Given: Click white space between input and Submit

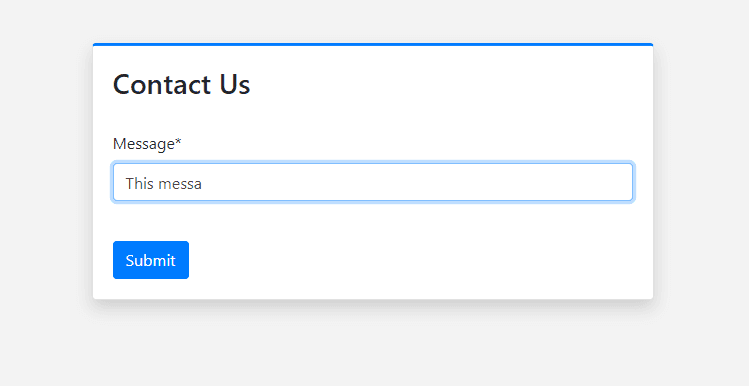Looking at the screenshot, I should [x=373, y=221].
